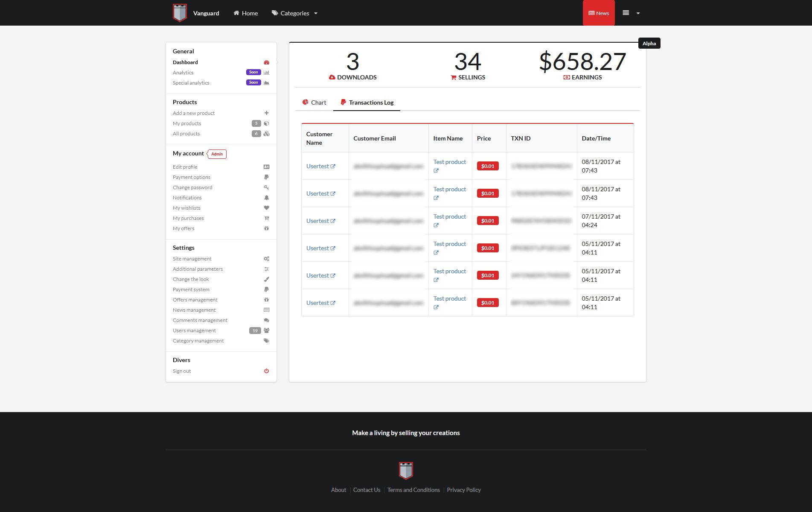Viewport: 812px width, 512px height.
Task: Click the cube icon beside My products
Action: [266, 123]
